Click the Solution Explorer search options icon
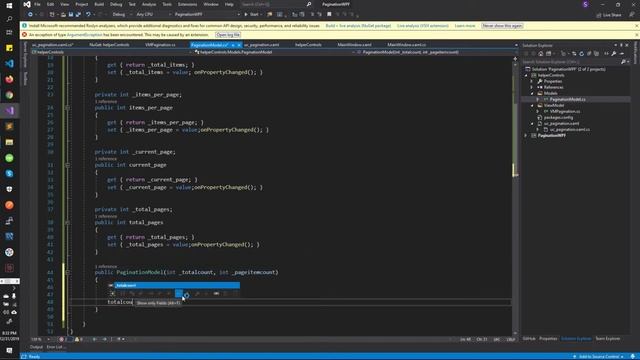This screenshot has width=640, height=360. click(624, 62)
